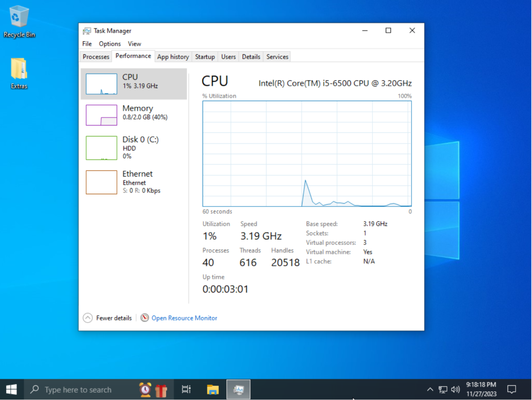Viewport: 532px width, 400px height.
Task: Open the Details tab
Action: (251, 57)
